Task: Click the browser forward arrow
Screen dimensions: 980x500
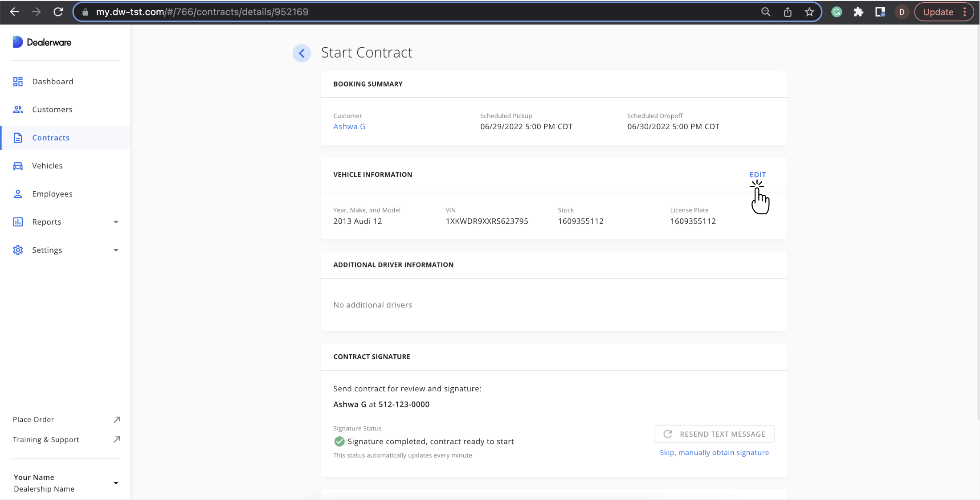Action: (x=36, y=12)
